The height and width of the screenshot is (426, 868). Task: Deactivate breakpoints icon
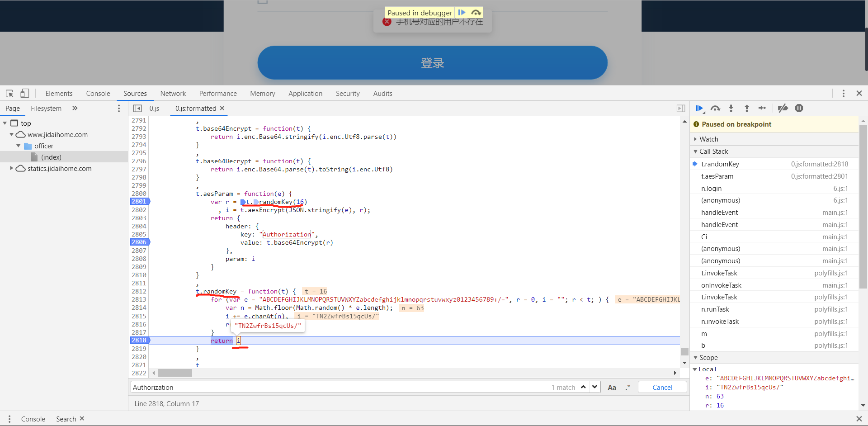[x=783, y=108]
